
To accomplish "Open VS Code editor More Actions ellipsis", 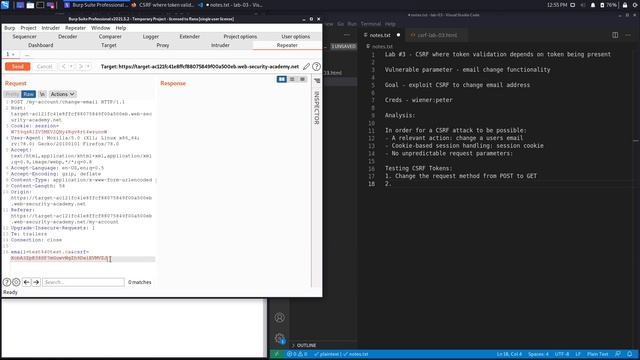I will [628, 35].
